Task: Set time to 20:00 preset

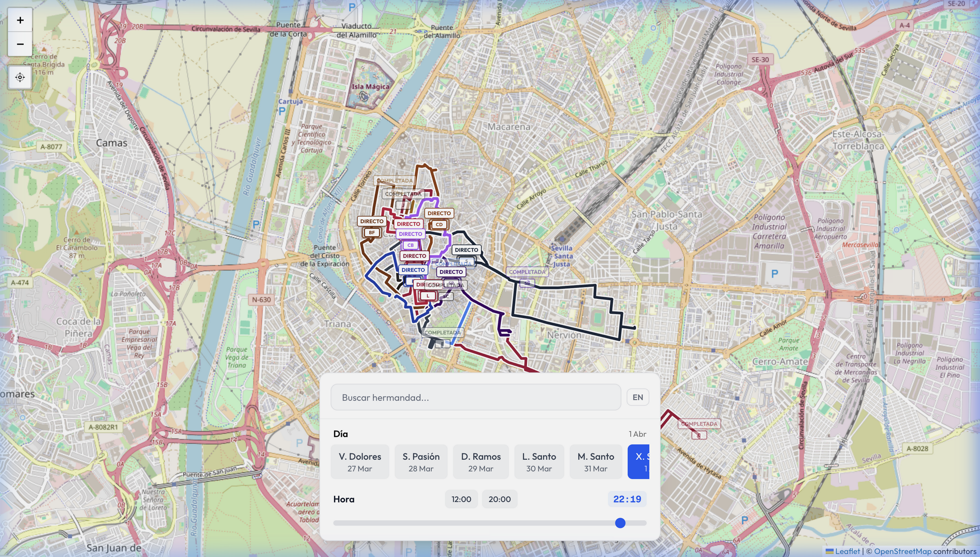Action: 499,499
